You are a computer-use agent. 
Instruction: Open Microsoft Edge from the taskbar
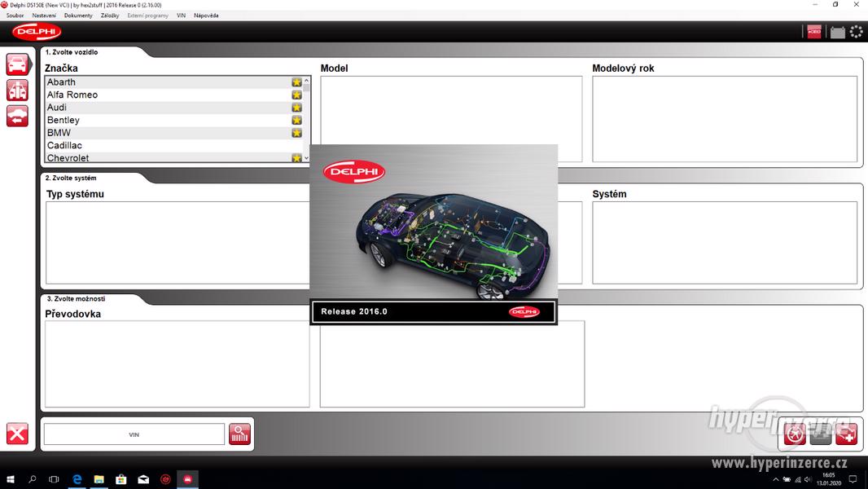(x=77, y=479)
